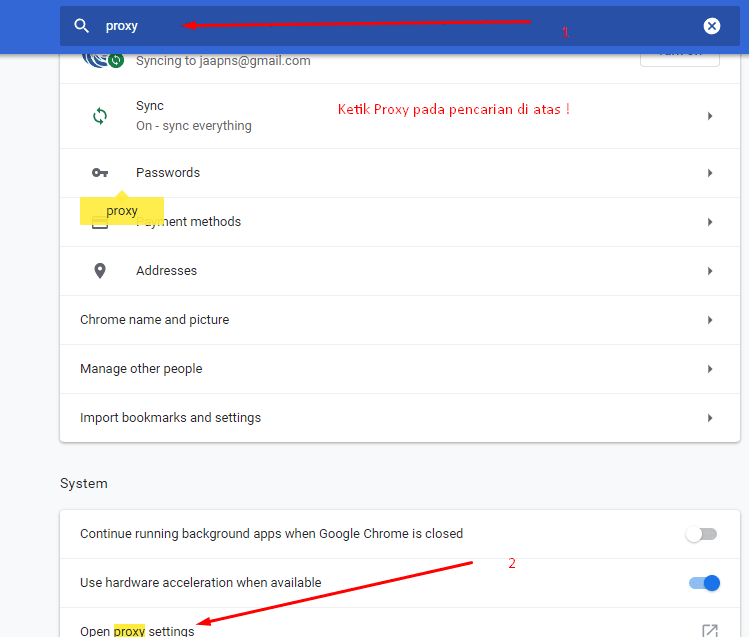The width and height of the screenshot is (749, 637).
Task: Open Payment methods settings
Action: [400, 222]
